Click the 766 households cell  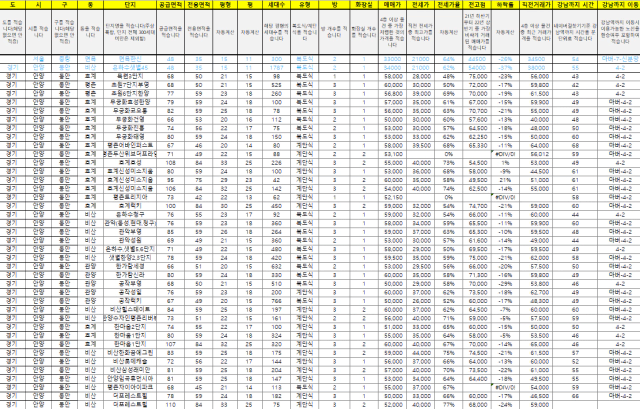point(276,301)
